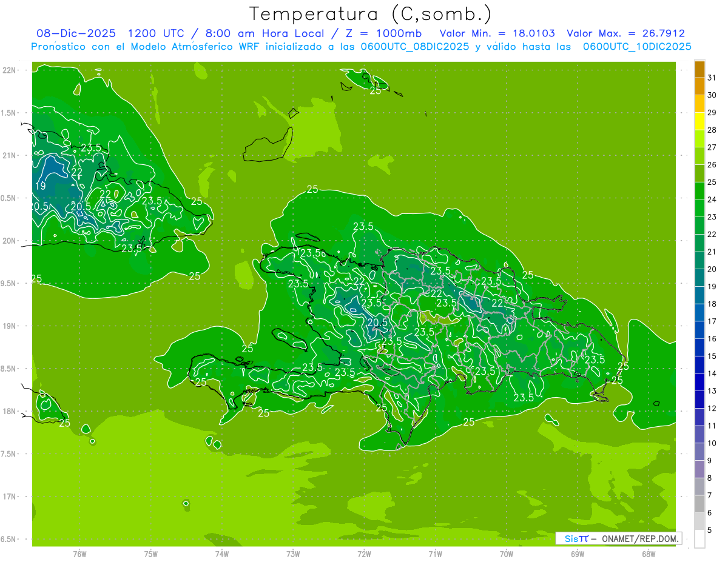Image resolution: width=728 pixels, height=562 pixels.
Task: Pick the grey legend swatch between 6 and 7
Action: coord(699,504)
